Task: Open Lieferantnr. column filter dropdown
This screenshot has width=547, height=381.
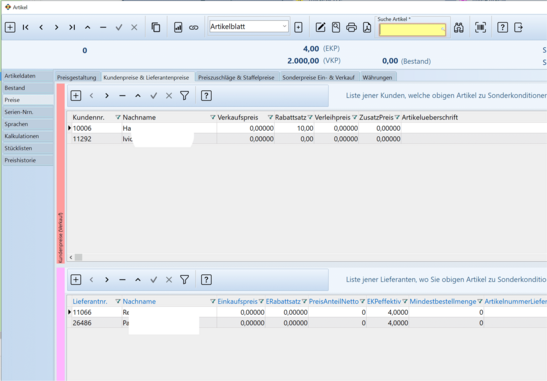Action: [118, 301]
